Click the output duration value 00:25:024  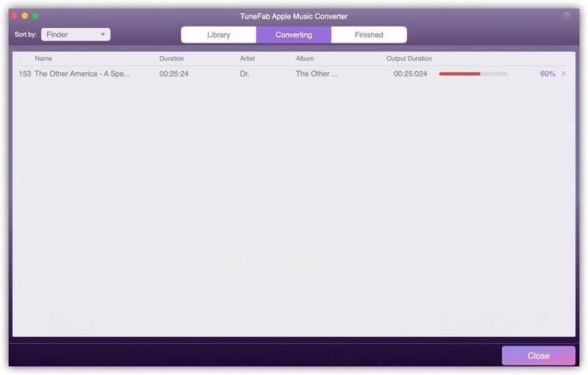click(410, 74)
